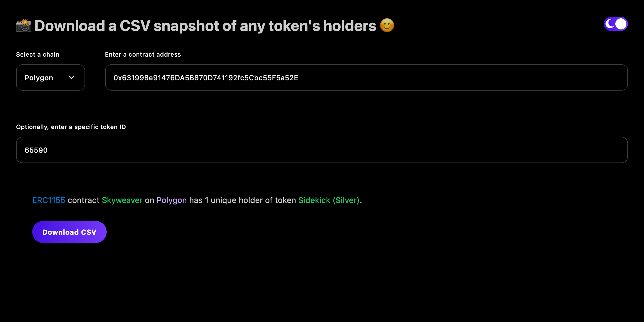Open the chain selection dropdown
Viewport: 644px width, 322px height.
pos(50,77)
